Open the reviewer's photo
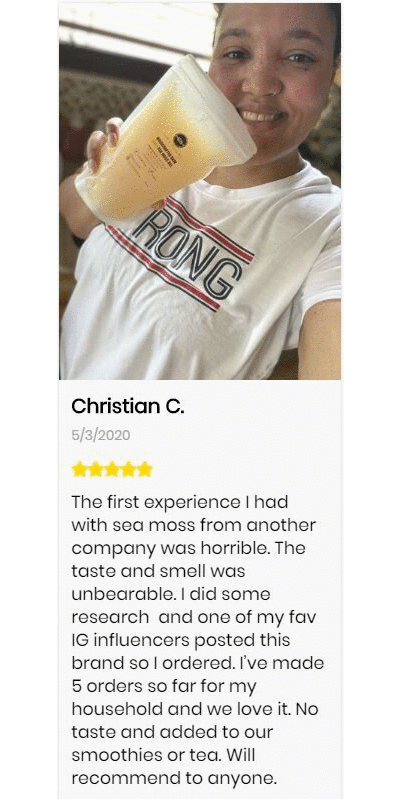The image size is (400, 799). click(x=200, y=191)
